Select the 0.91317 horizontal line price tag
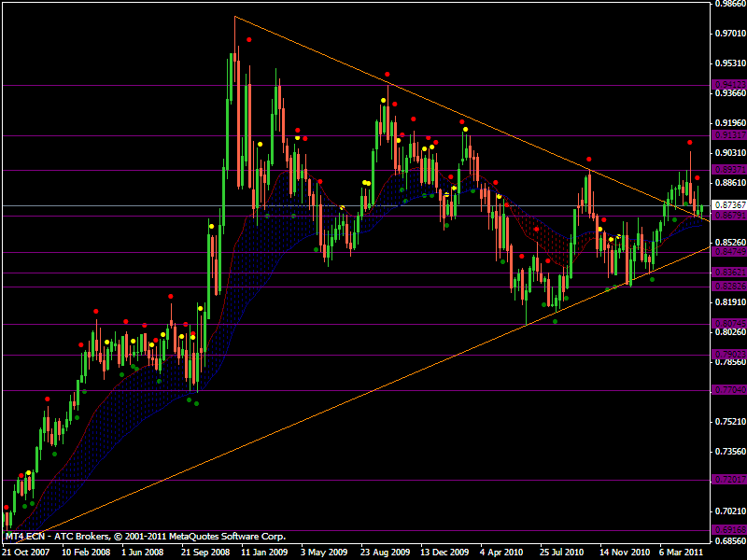The height and width of the screenshot is (560, 747). tap(730, 135)
